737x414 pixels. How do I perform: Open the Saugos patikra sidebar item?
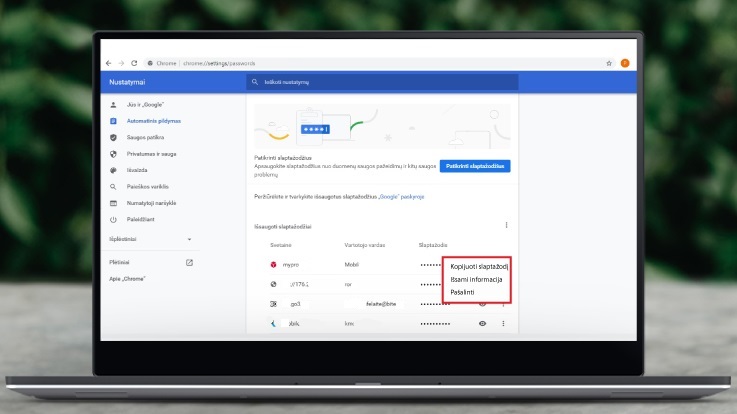point(146,137)
